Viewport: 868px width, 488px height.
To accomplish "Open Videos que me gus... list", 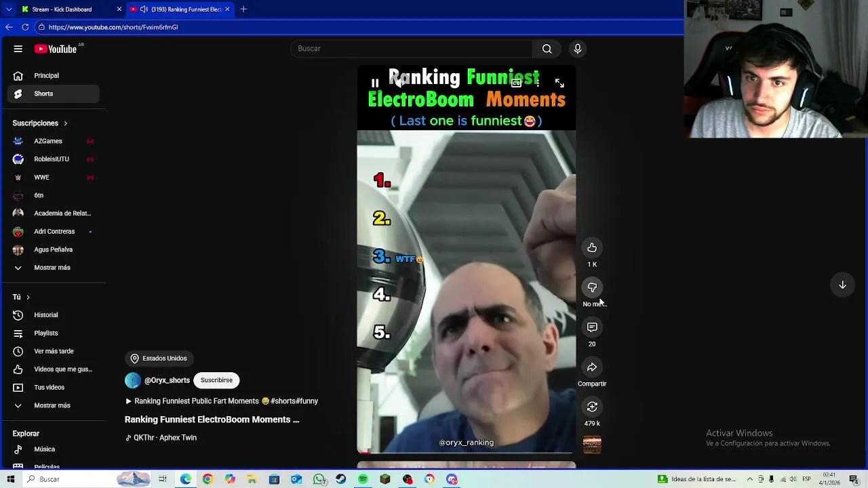I will coord(54,369).
